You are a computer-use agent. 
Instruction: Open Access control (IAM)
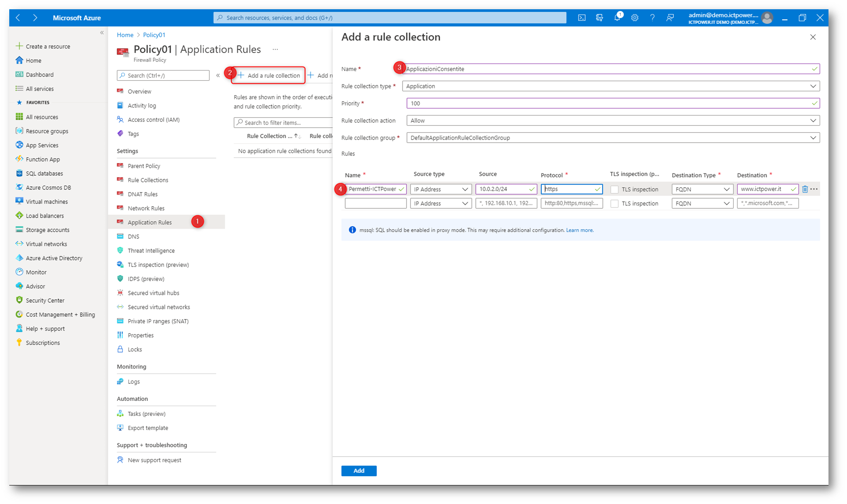coord(153,120)
